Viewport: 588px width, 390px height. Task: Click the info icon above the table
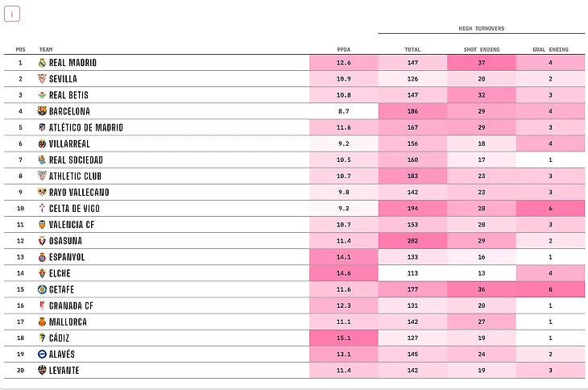(x=13, y=15)
